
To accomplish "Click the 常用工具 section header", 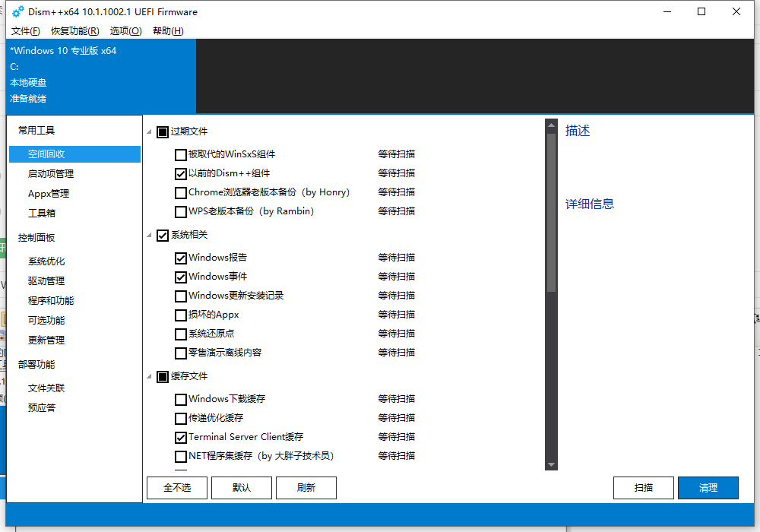I will coord(36,130).
